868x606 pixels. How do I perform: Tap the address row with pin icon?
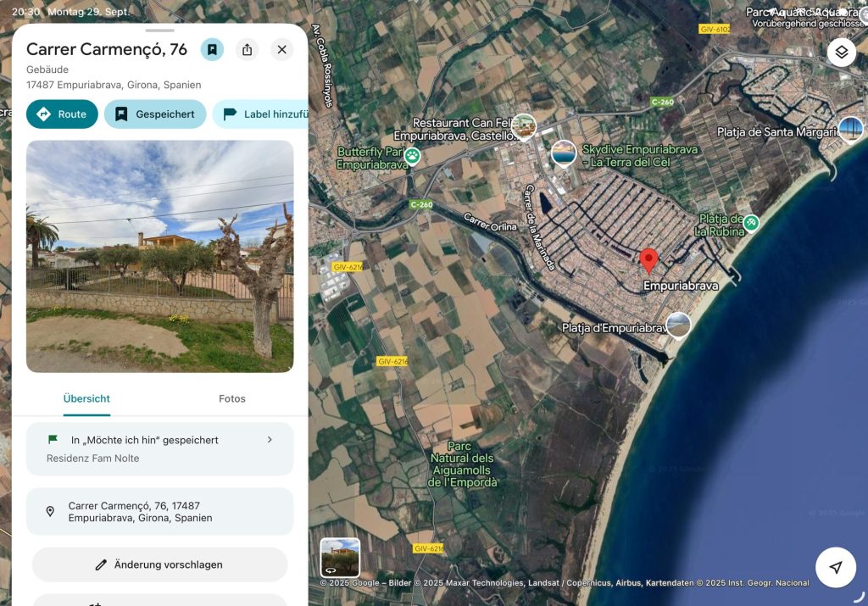(159, 512)
